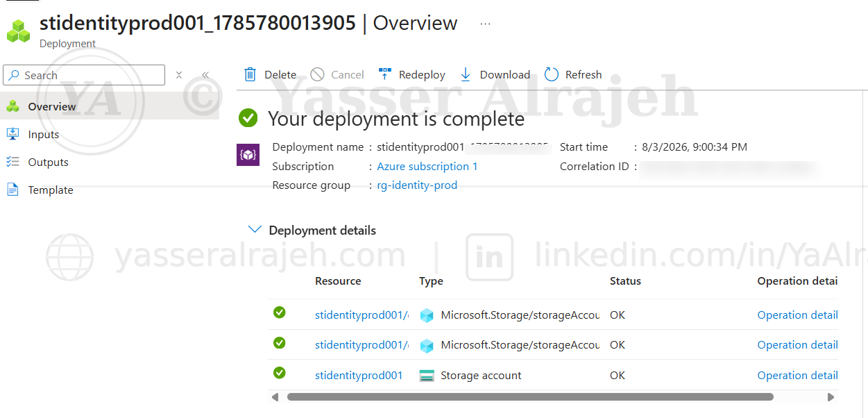Click the Template document icon
The width and height of the screenshot is (868, 418).
click(12, 190)
